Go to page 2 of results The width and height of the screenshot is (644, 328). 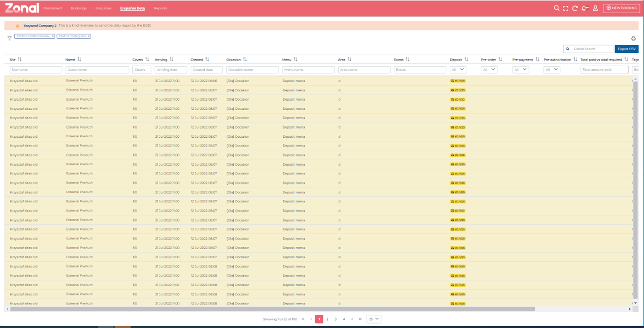coord(327,319)
